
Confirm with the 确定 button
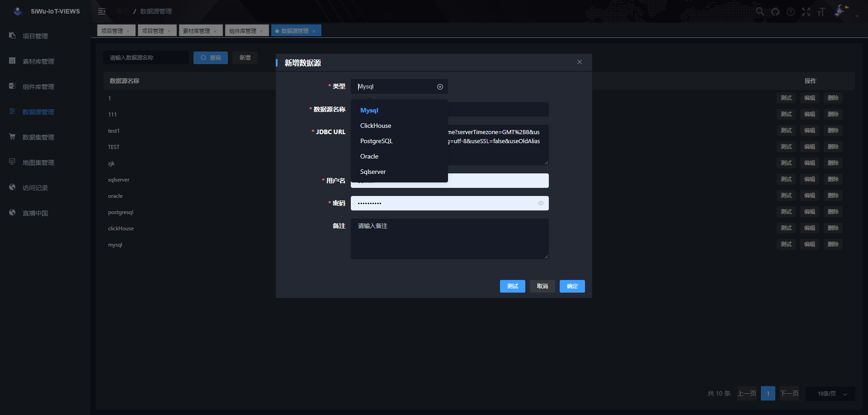(x=572, y=286)
